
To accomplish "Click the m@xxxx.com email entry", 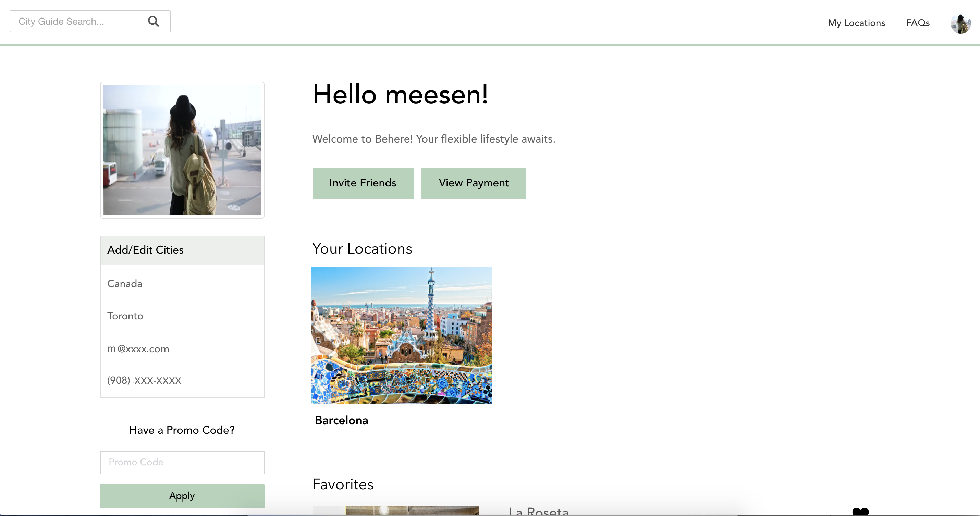I will pos(138,349).
